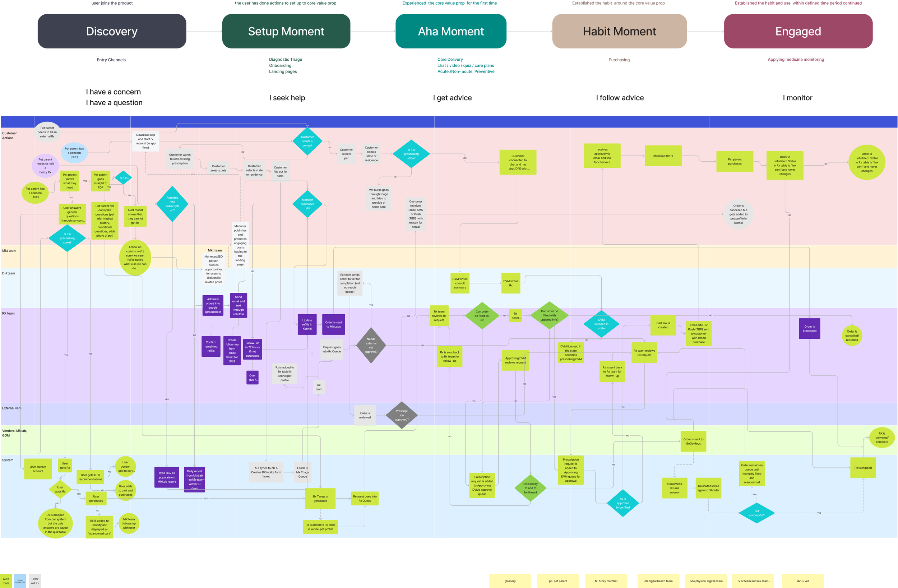898x588 pixels.
Task: Select the gray 'External Rx' legend swatch
Action: pos(35,581)
